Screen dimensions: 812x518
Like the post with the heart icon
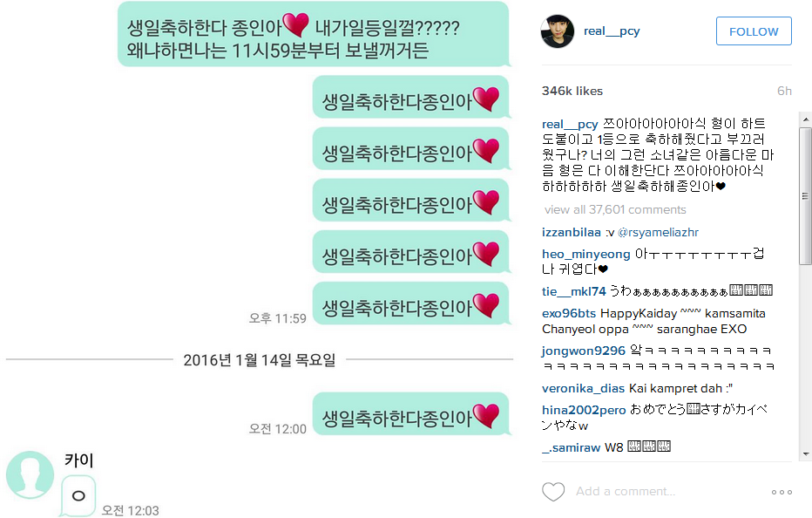click(553, 492)
